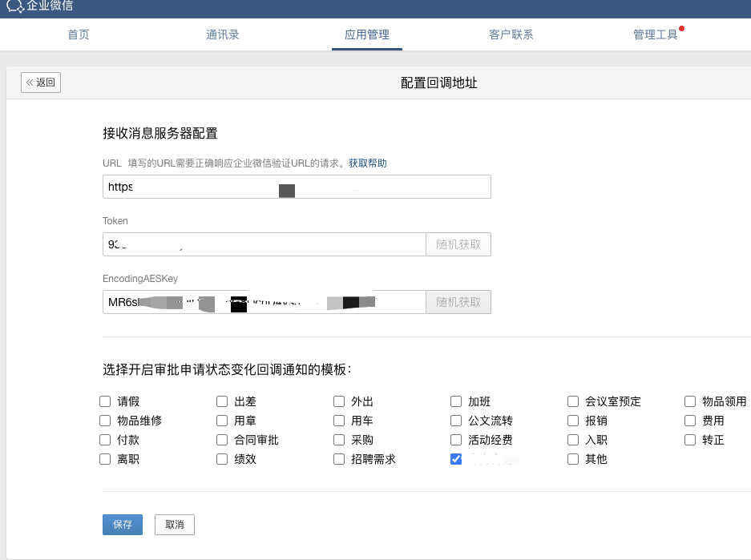
Task: Enable the 用车 checkbox
Action: tap(339, 421)
